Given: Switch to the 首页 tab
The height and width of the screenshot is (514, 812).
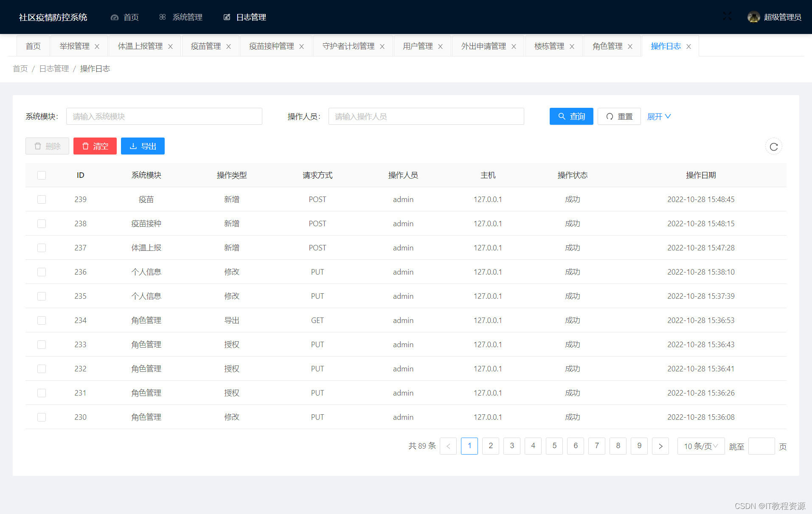Looking at the screenshot, I should (x=33, y=46).
